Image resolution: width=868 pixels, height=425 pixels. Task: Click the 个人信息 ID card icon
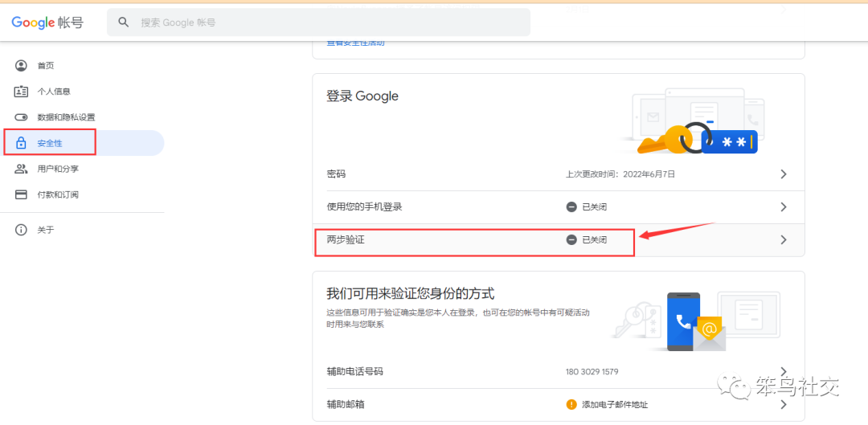[x=21, y=92]
